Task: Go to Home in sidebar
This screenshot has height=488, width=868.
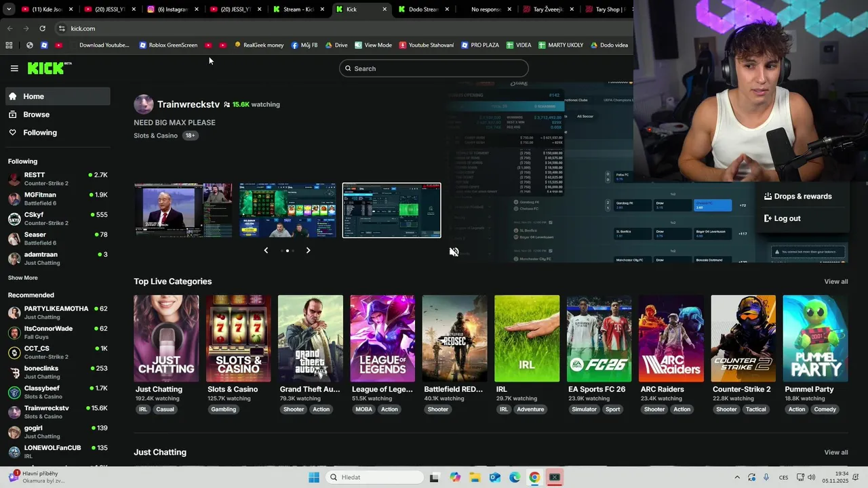Action: (x=58, y=96)
